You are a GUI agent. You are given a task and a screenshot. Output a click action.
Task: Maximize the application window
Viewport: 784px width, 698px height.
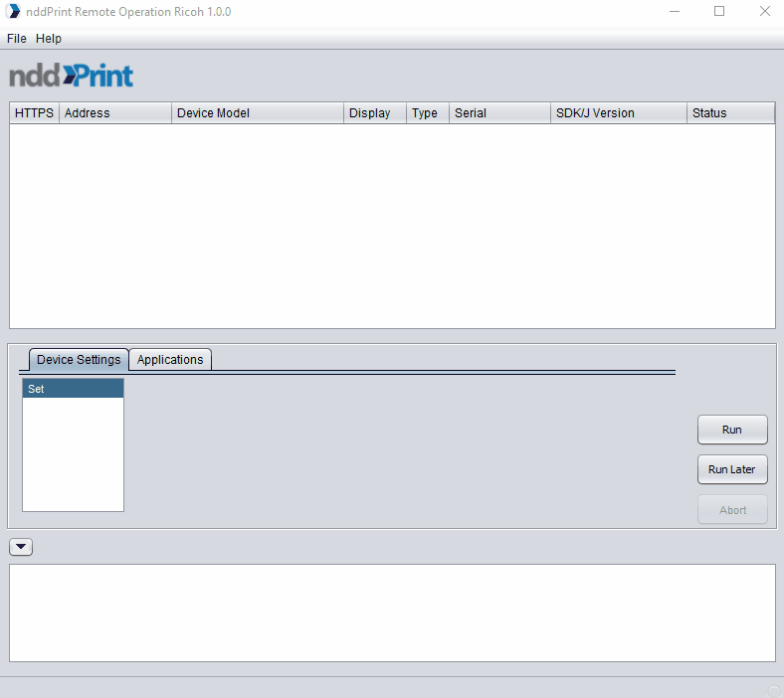pos(719,12)
